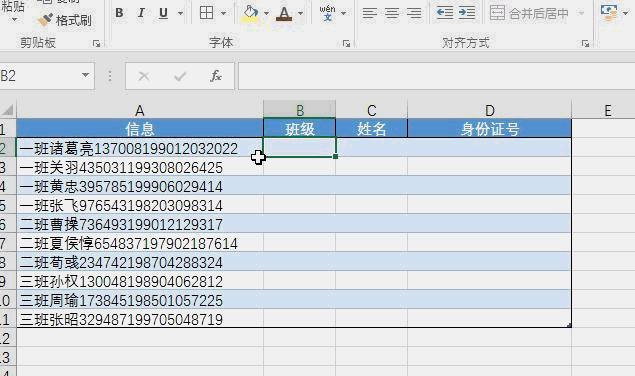Toggle Underline formatting
635x376 pixels.
click(x=163, y=13)
